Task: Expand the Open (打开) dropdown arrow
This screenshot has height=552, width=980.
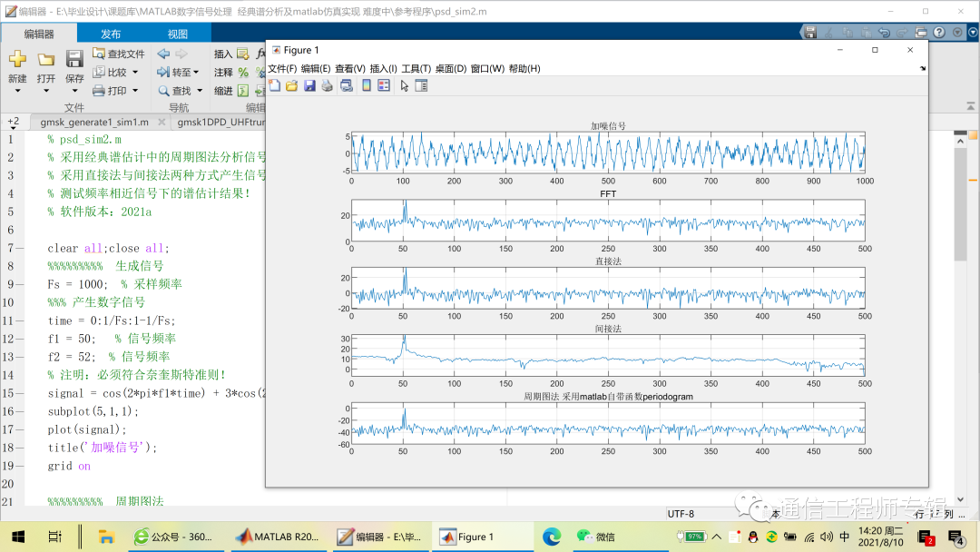Action: click(45, 92)
